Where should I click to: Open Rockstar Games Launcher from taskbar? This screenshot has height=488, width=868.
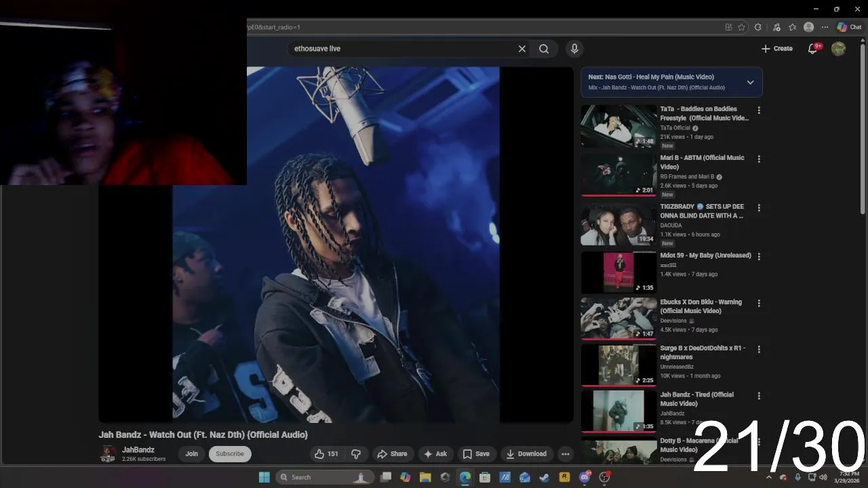564,477
